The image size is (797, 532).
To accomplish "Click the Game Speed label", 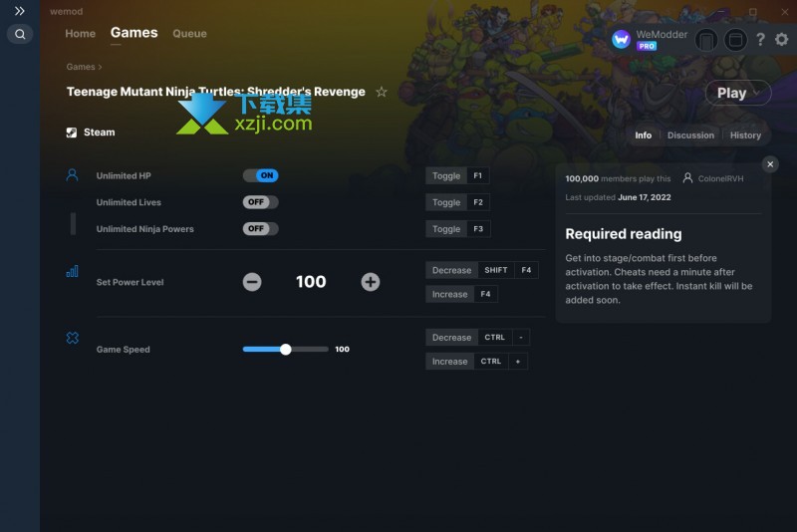I will click(123, 350).
